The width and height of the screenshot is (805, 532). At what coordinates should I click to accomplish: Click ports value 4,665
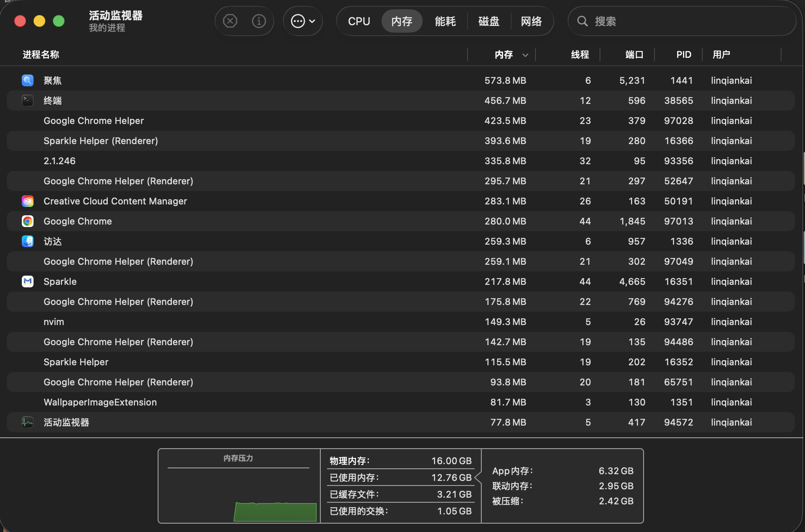coord(632,281)
